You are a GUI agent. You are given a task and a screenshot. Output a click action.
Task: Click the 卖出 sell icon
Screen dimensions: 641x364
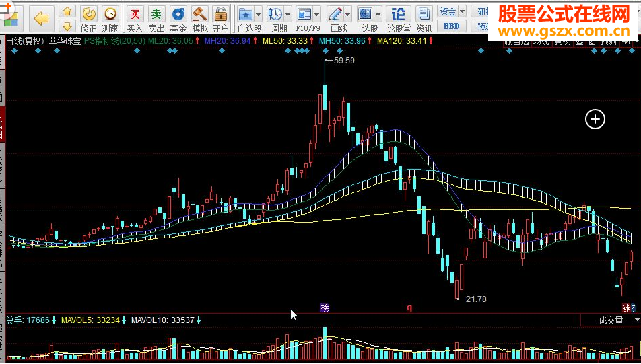point(157,20)
